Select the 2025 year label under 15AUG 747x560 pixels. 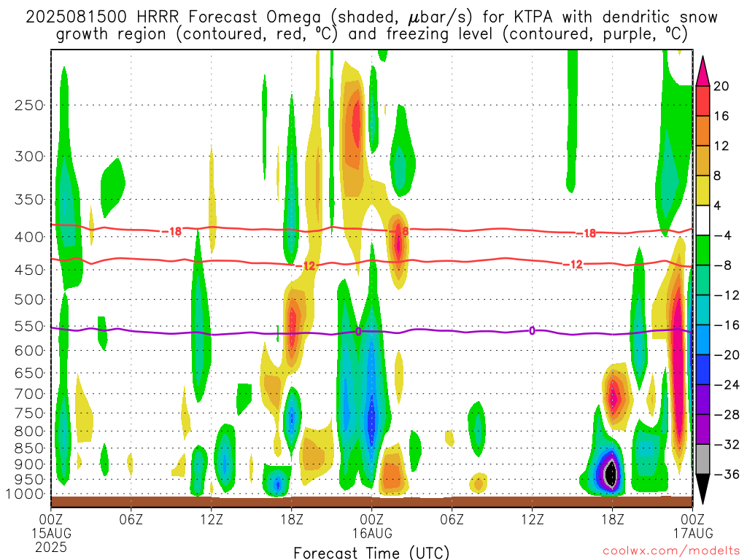(x=52, y=547)
